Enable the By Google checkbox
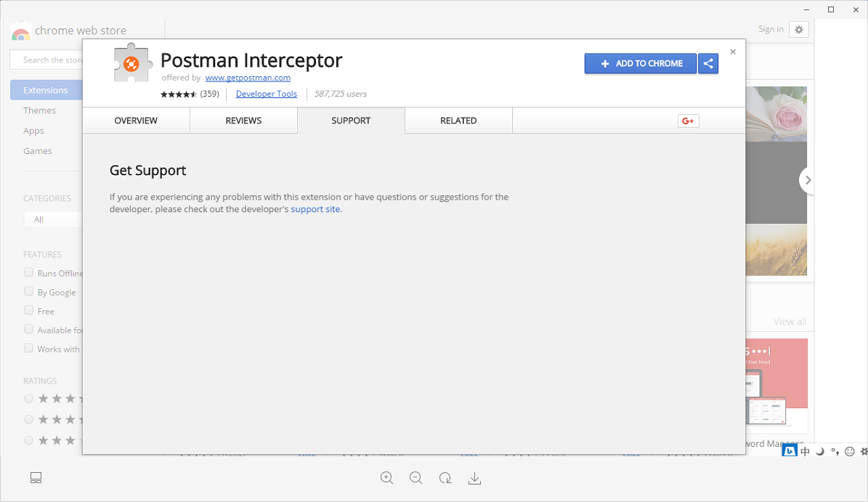Viewport: 868px width, 502px height. (29, 291)
